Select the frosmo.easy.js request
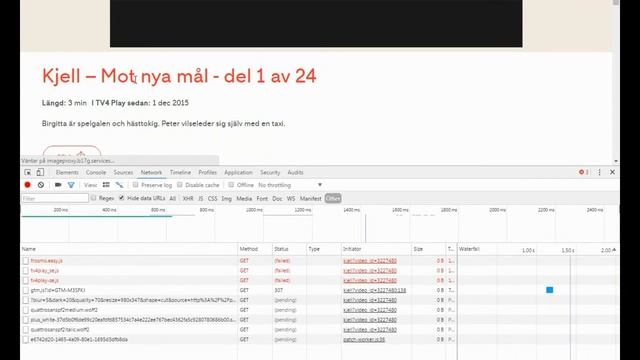This screenshot has height=360, width=640. tap(47, 260)
